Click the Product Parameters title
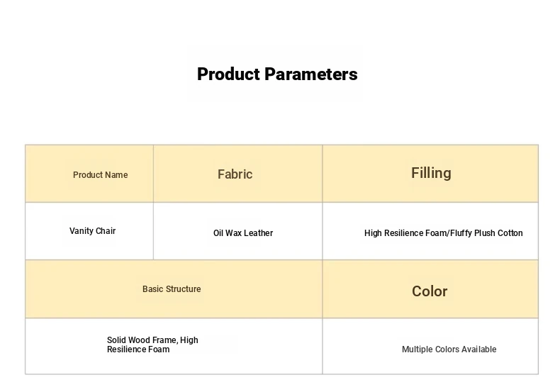The width and height of the screenshot is (560, 392). coord(277,74)
